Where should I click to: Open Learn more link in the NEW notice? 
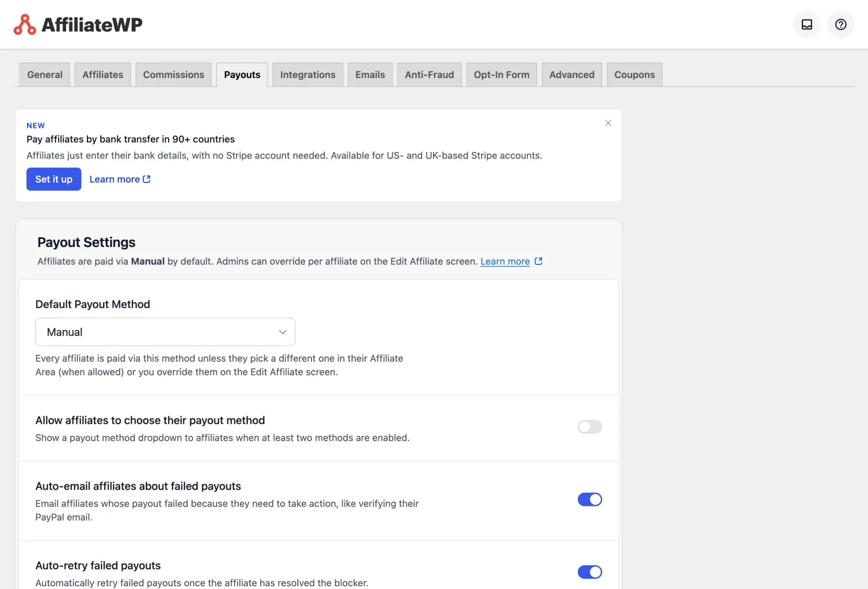point(120,179)
